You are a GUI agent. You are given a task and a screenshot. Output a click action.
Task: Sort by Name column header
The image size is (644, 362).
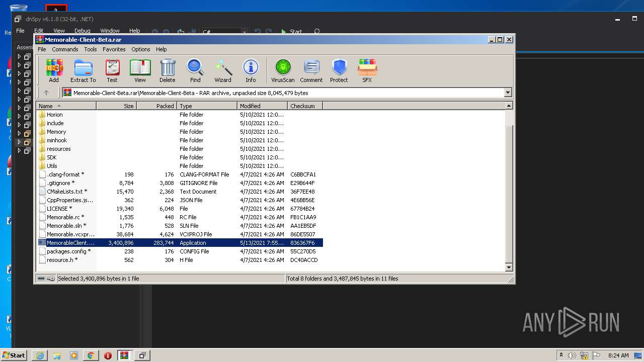(x=66, y=106)
